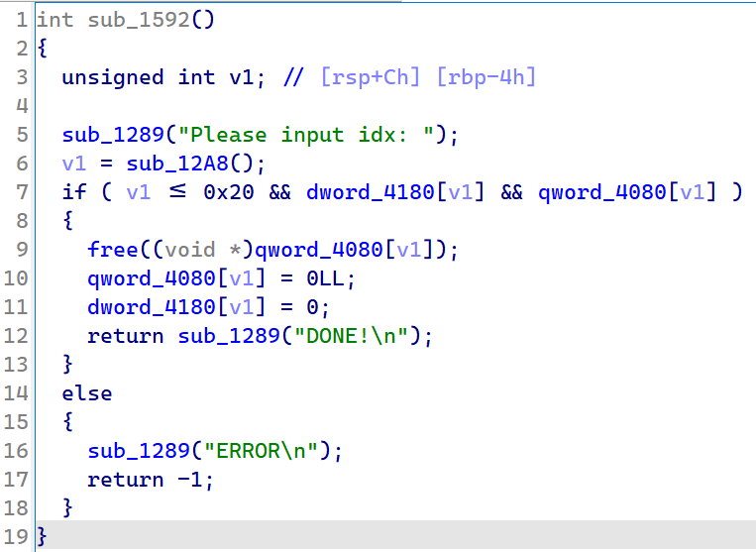Click the return -1 statement

(149, 480)
